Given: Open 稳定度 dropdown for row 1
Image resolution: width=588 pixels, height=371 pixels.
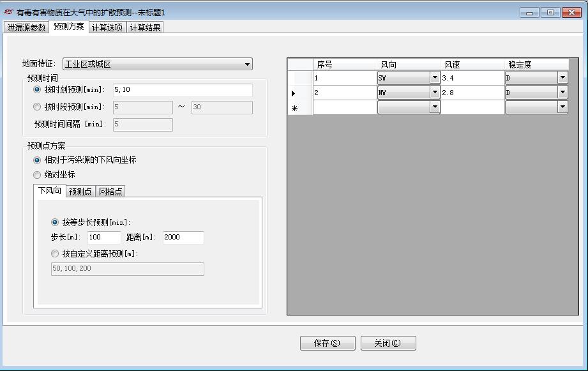Looking at the screenshot, I should tap(562, 78).
